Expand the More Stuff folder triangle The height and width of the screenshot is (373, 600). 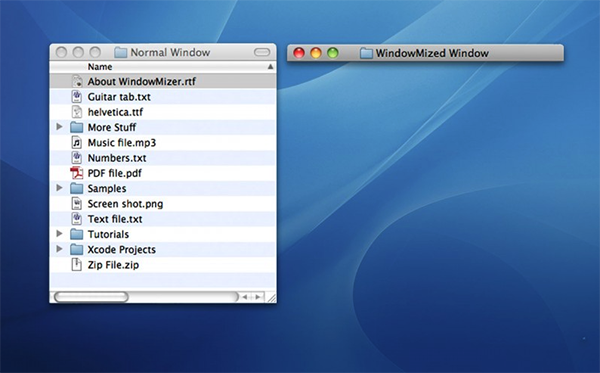click(x=59, y=126)
